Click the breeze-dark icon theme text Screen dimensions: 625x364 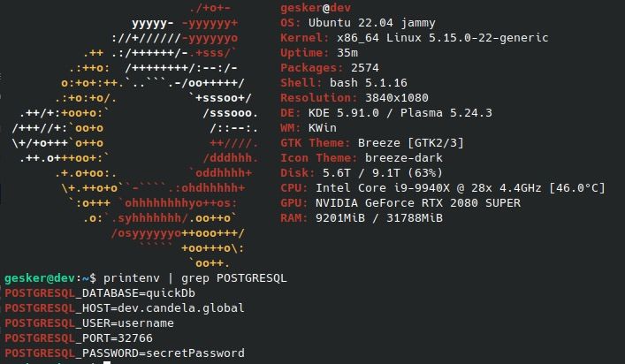403,158
